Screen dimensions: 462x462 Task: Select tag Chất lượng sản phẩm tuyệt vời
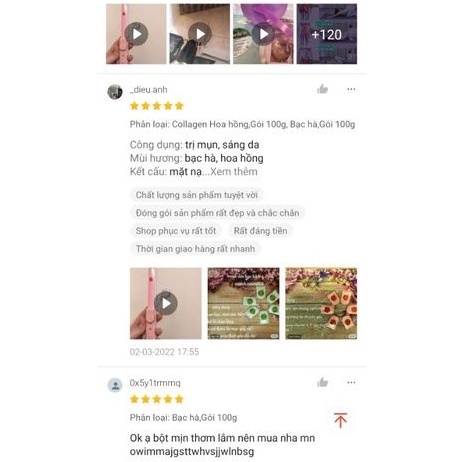coord(196,195)
